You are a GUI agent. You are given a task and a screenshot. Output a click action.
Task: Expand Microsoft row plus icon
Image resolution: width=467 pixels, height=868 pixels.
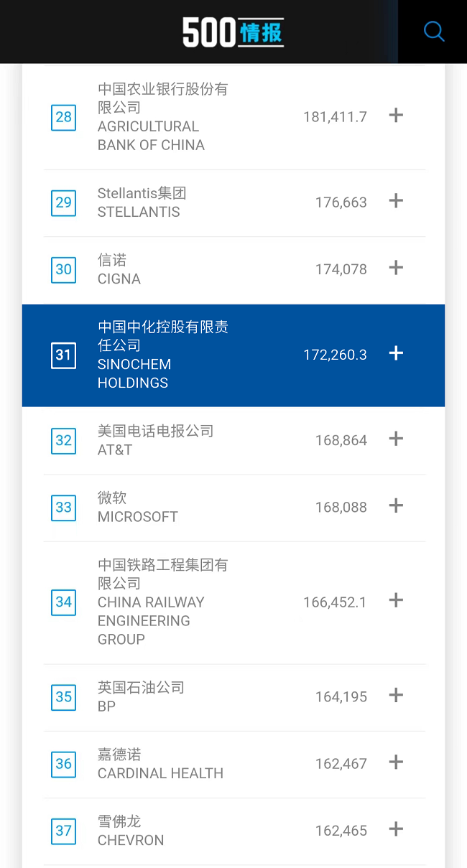click(396, 505)
